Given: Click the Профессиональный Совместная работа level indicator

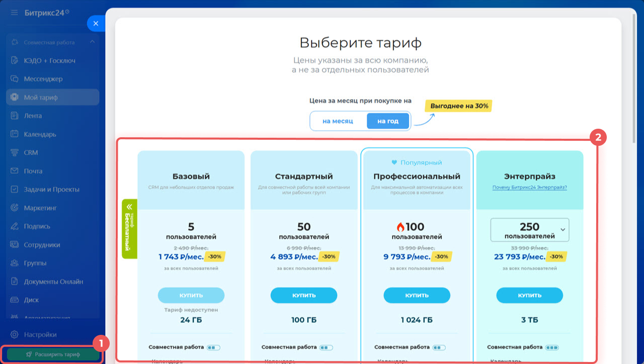Looking at the screenshot, I should [439, 347].
